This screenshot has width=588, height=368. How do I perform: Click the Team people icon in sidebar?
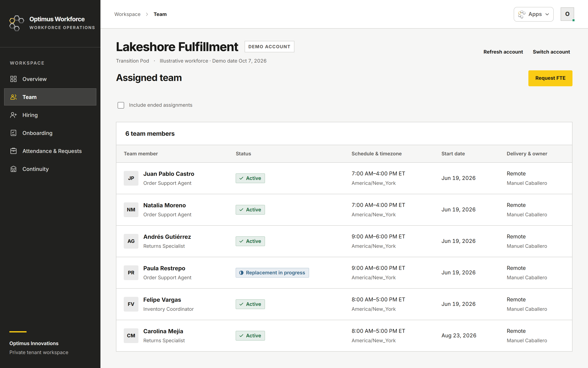point(14,97)
